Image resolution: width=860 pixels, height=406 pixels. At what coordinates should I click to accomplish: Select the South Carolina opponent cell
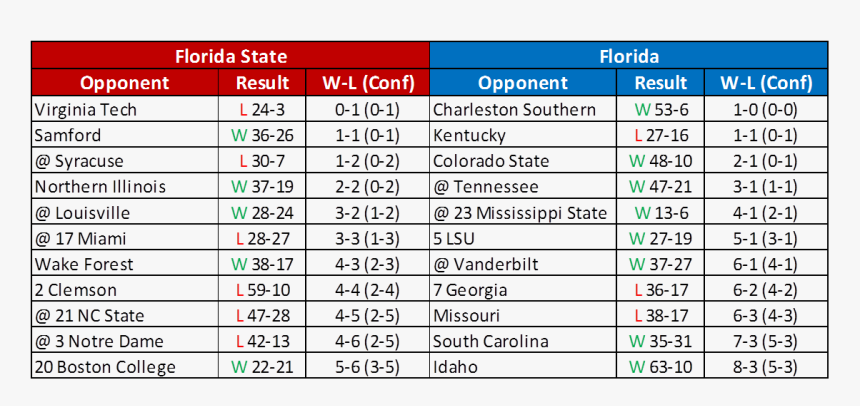point(523,341)
